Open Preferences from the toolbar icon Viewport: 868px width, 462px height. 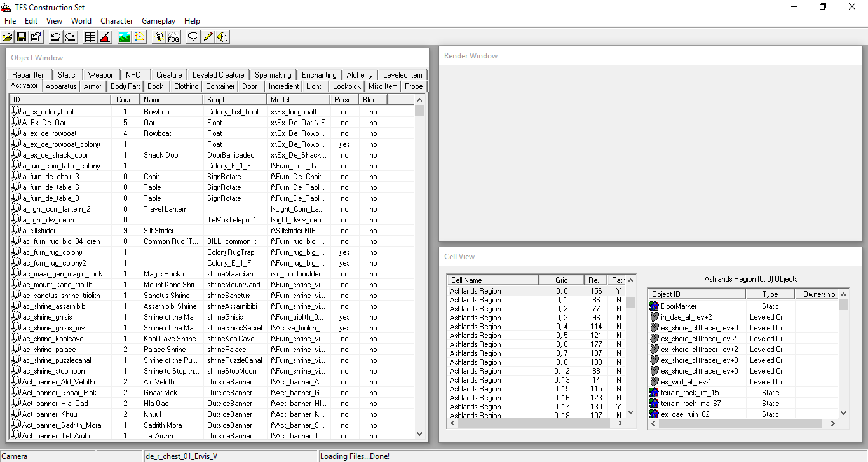[x=36, y=37]
